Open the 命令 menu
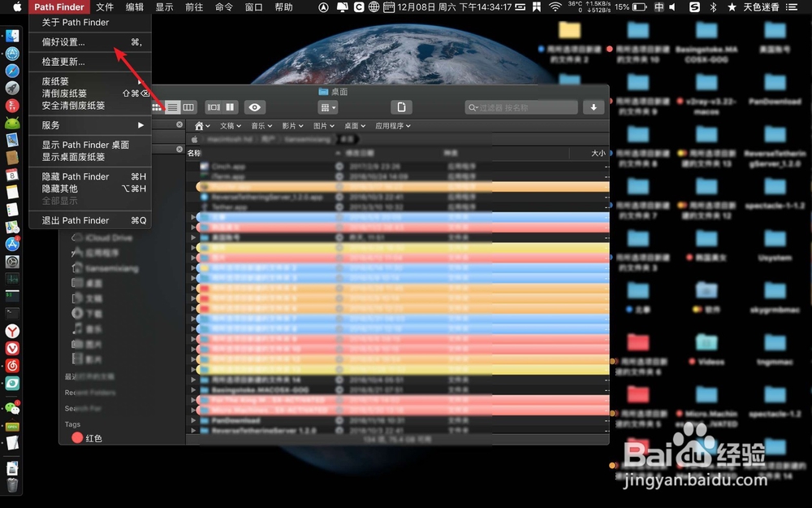812x508 pixels. 224,7
